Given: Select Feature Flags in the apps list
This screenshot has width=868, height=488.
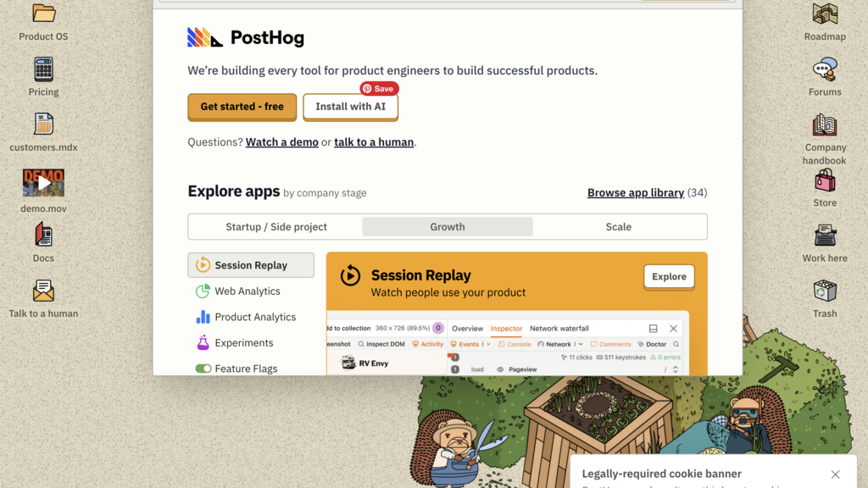Looking at the screenshot, I should point(251,369).
